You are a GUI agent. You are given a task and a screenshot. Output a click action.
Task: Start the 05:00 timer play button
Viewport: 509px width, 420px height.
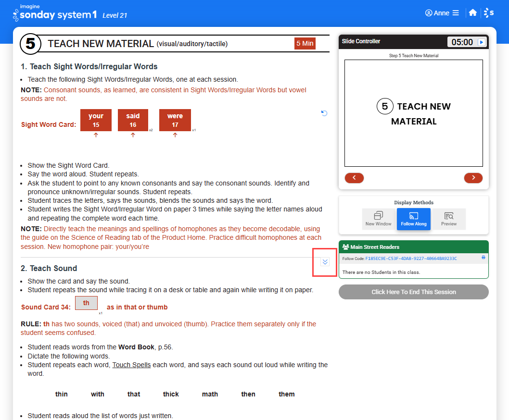pyautogui.click(x=482, y=42)
